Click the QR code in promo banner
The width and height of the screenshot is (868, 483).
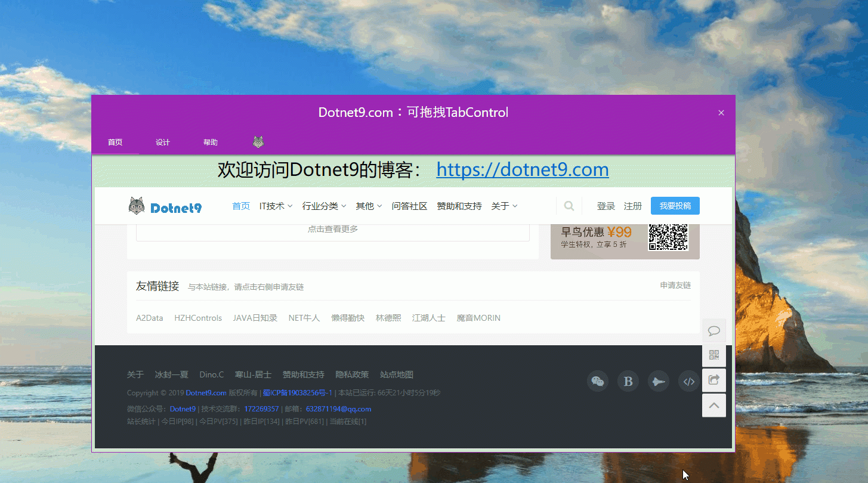tap(668, 237)
